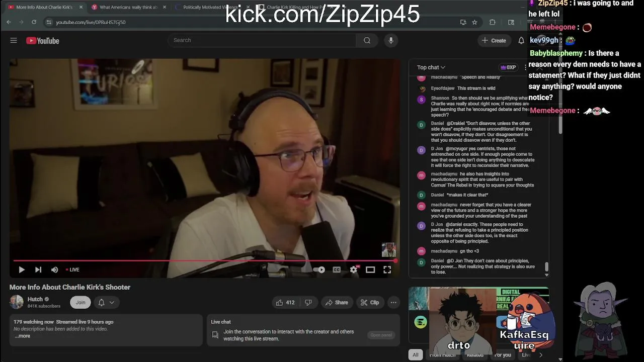Open the Hutch channel name link

point(35,299)
